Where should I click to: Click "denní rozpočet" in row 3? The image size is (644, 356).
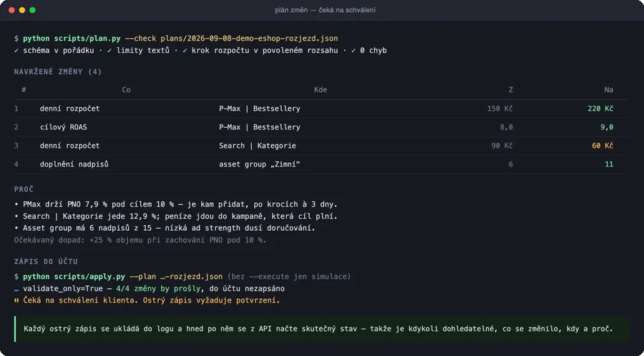(x=70, y=146)
